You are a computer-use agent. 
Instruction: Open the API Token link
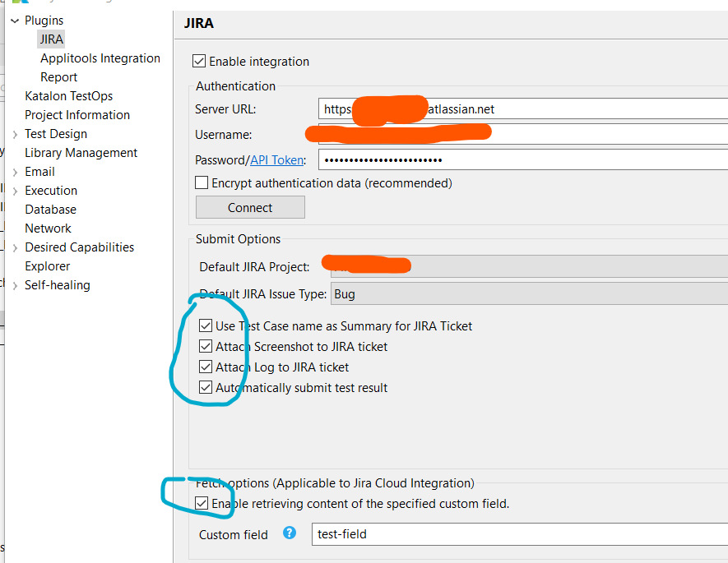click(276, 159)
